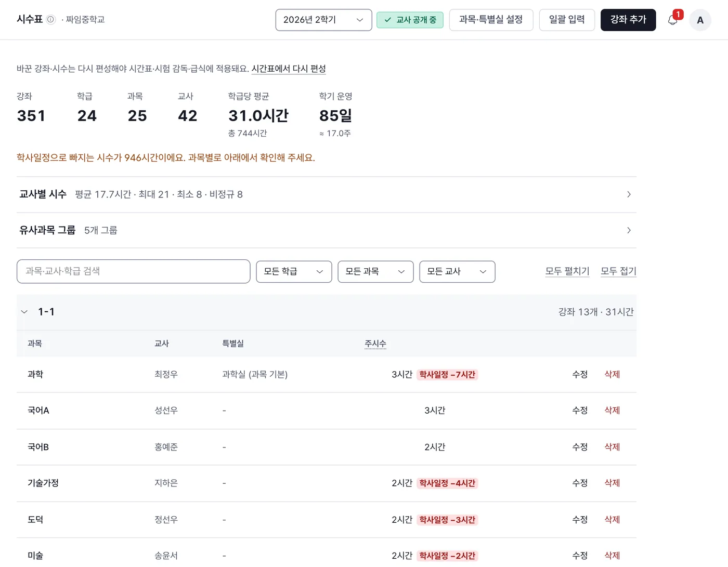Screen dimensions: 728x567
Task: Select the teacher name 최정우
Action: [166, 374]
